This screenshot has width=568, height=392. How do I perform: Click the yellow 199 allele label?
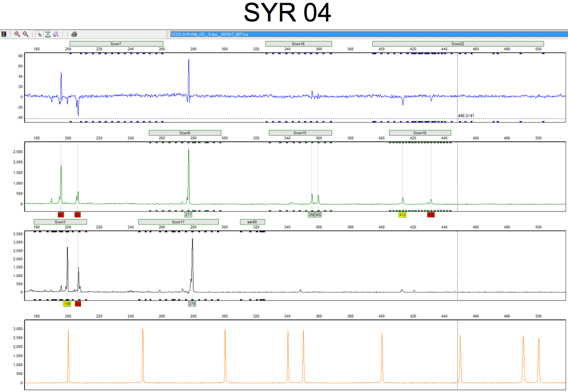pos(67,304)
